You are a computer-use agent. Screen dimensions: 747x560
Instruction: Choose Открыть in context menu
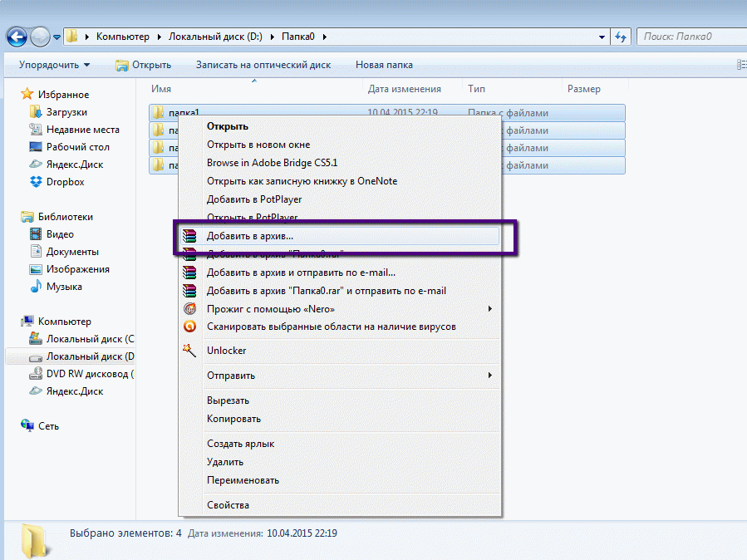coord(227,126)
